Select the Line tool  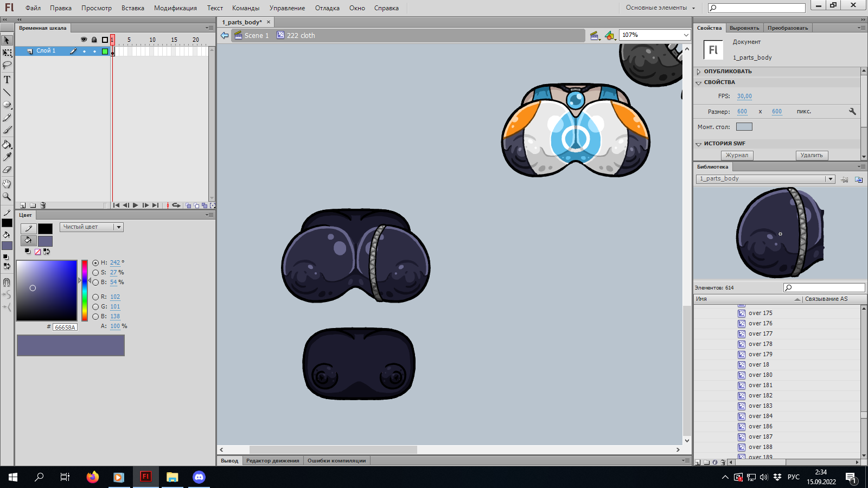7,92
